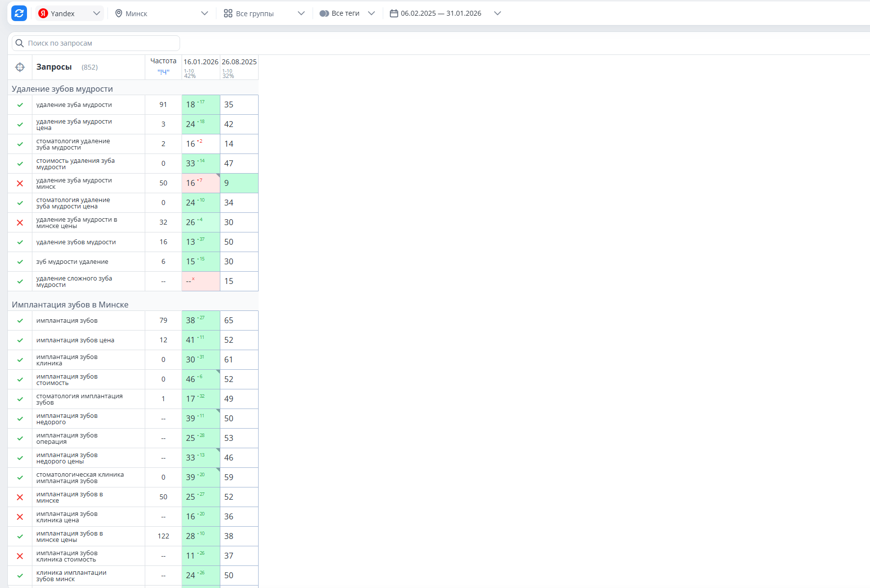Toggle check mark for имплантация зубов цена

point(20,340)
